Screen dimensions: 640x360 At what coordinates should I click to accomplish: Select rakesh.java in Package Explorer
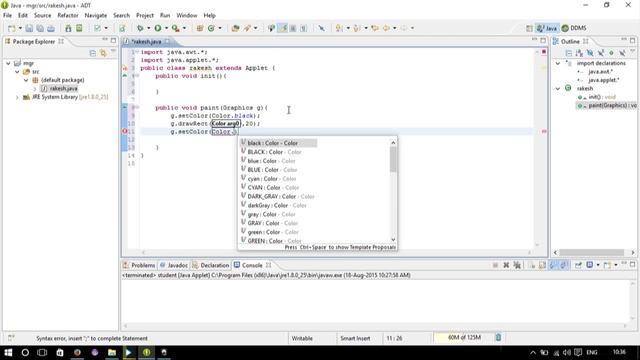(x=63, y=89)
